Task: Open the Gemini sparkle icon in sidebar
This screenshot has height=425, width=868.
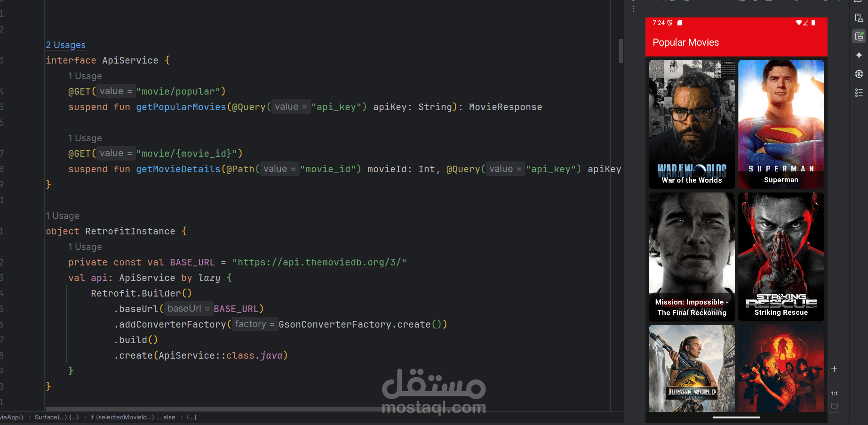Action: [859, 55]
